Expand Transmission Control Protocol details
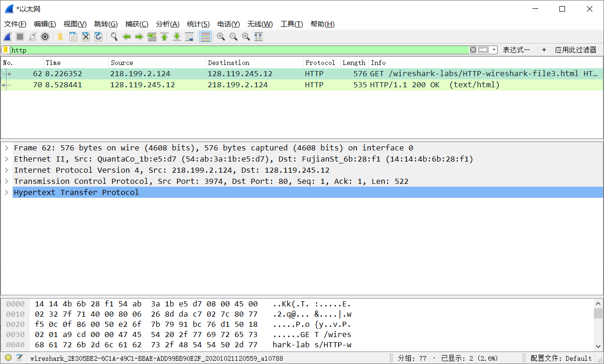This screenshot has width=604, height=364. coord(6,181)
